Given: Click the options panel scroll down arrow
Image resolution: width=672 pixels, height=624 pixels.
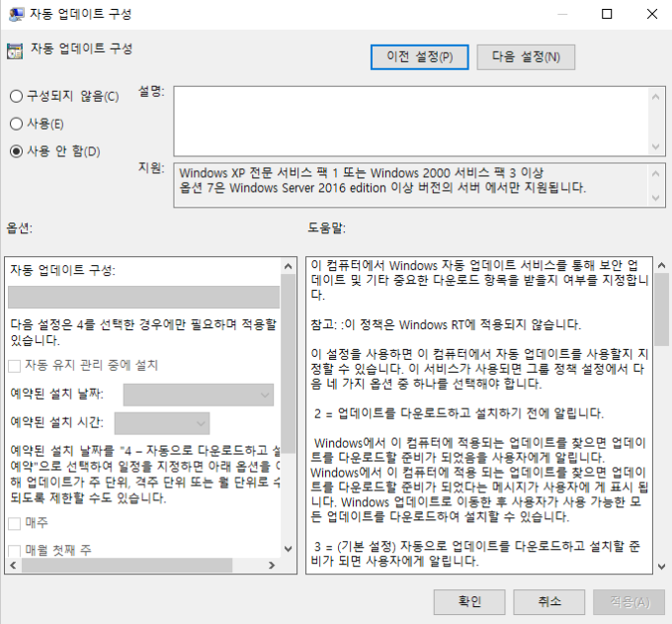Looking at the screenshot, I should [x=289, y=549].
